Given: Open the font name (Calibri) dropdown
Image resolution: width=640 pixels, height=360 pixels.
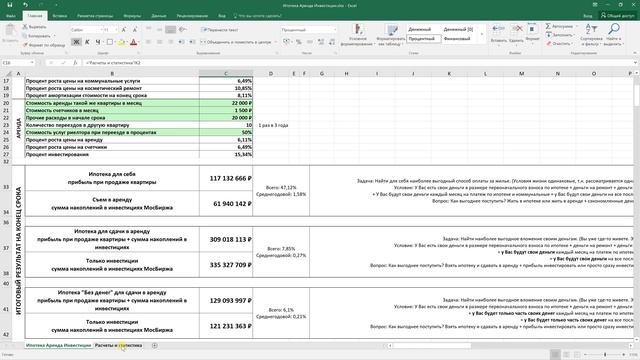Looking at the screenshot, I should [x=101, y=30].
